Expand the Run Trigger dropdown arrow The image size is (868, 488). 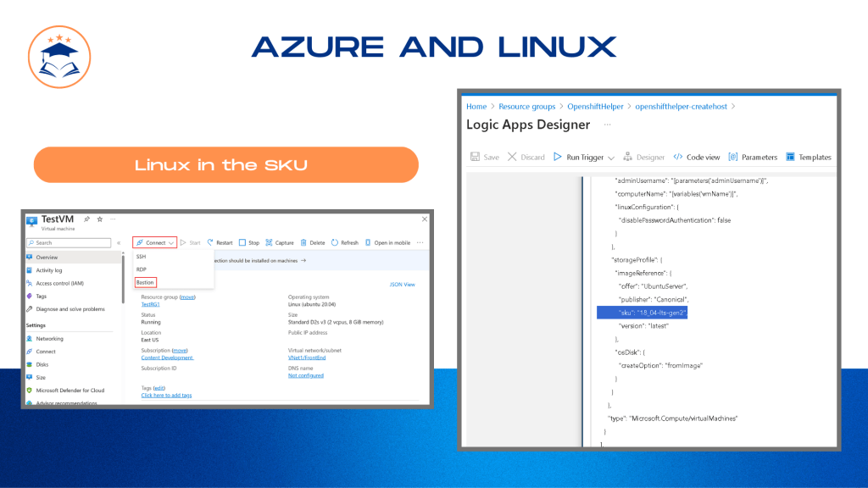click(611, 158)
